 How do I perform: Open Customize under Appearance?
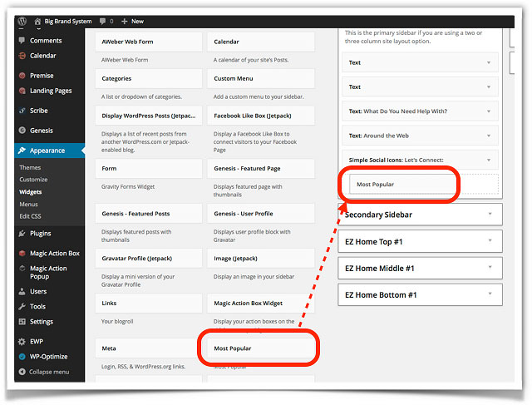[x=33, y=180]
